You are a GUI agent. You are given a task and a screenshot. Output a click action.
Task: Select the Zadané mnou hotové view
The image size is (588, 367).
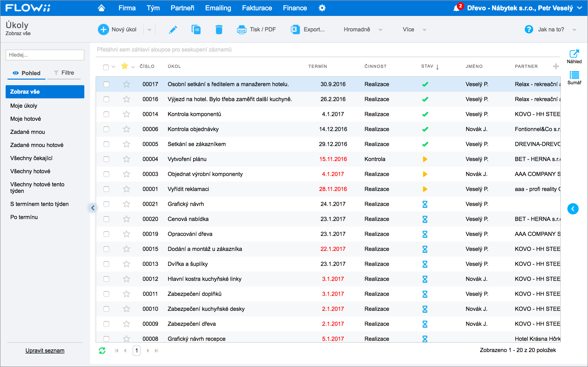(37, 145)
